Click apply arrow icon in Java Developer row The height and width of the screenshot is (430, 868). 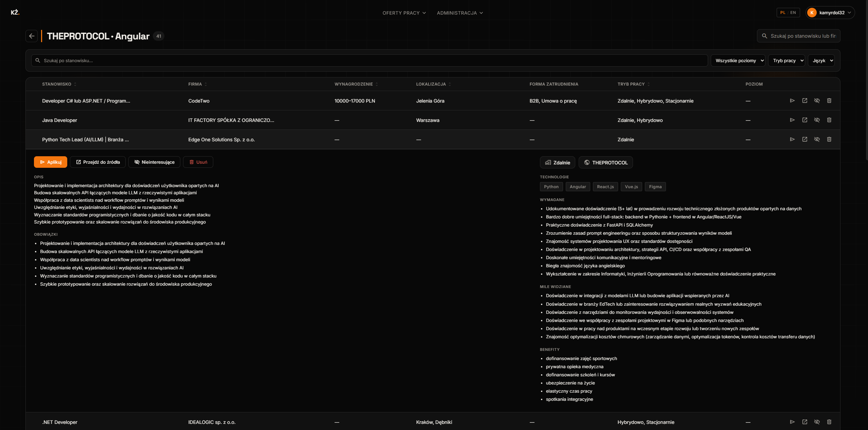point(792,120)
